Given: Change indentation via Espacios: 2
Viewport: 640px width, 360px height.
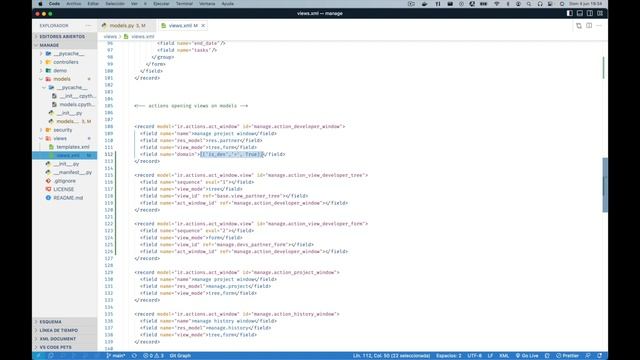Looking at the screenshot, I should 449,356.
